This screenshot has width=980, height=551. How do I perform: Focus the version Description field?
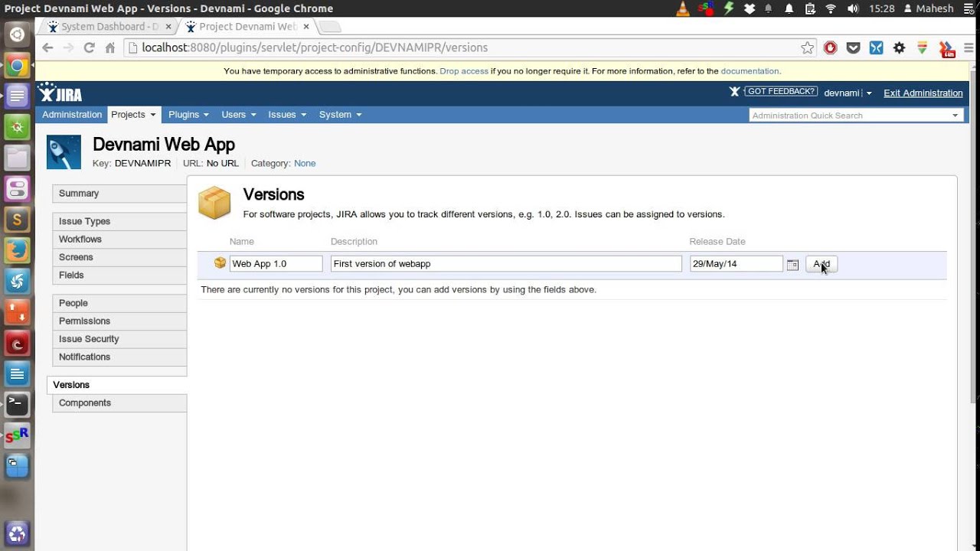506,263
